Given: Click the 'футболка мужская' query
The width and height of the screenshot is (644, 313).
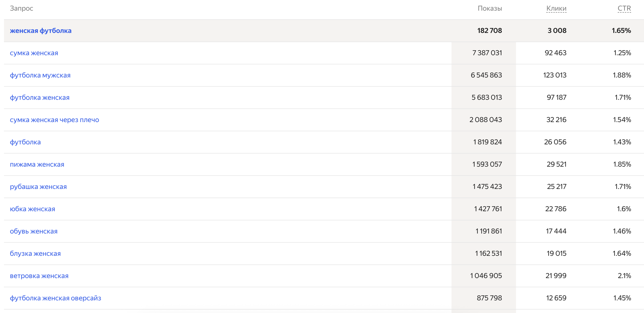Looking at the screenshot, I should point(40,75).
